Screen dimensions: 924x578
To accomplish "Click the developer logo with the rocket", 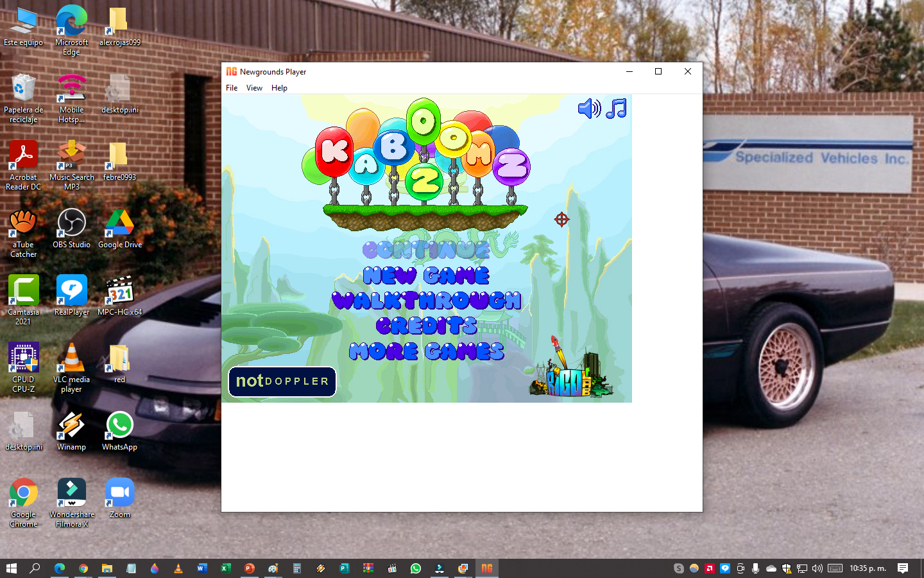I will click(x=571, y=367).
